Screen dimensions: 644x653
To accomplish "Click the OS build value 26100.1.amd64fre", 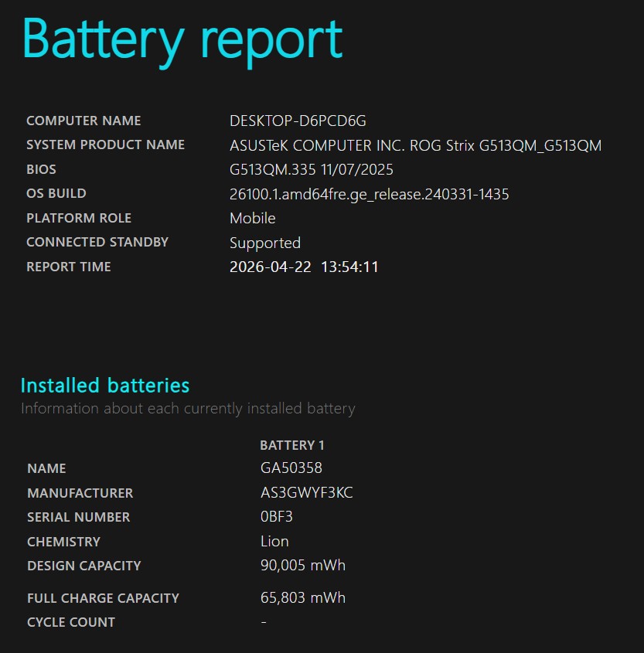I will [369, 194].
